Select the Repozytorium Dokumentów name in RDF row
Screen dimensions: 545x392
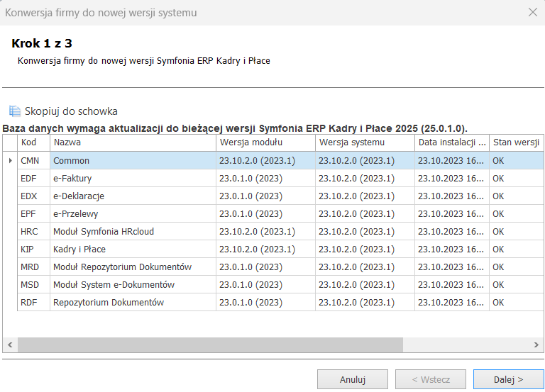click(x=133, y=302)
